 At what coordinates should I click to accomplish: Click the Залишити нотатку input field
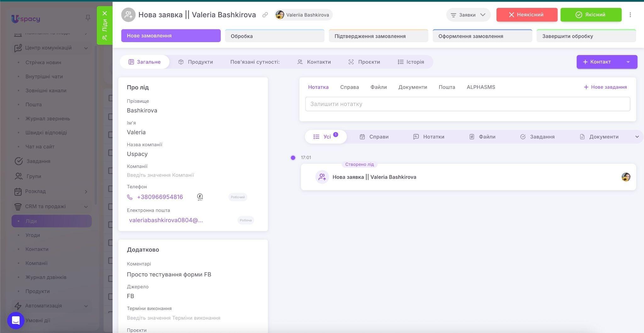click(468, 104)
